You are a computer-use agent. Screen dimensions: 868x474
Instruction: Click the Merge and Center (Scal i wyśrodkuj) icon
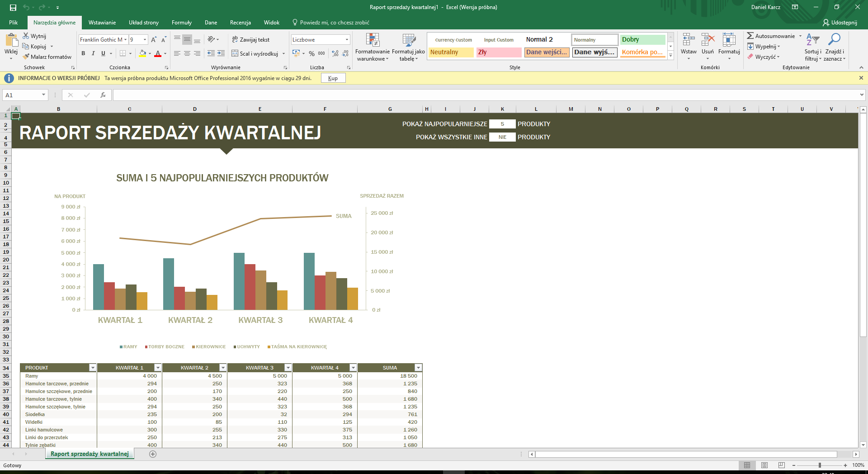click(235, 53)
